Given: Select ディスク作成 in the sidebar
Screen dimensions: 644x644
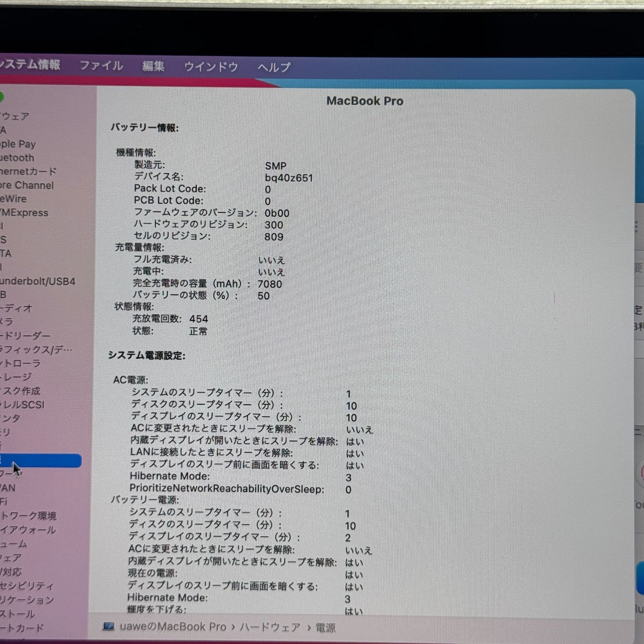Looking at the screenshot, I should click(x=20, y=391).
